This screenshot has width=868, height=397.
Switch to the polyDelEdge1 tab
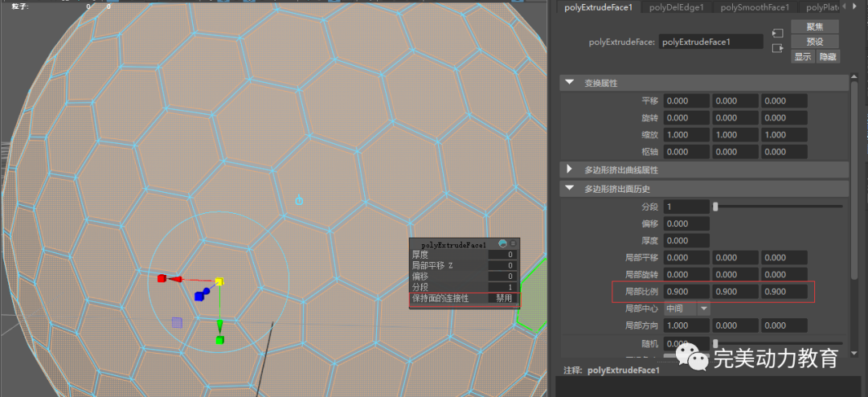click(x=676, y=7)
